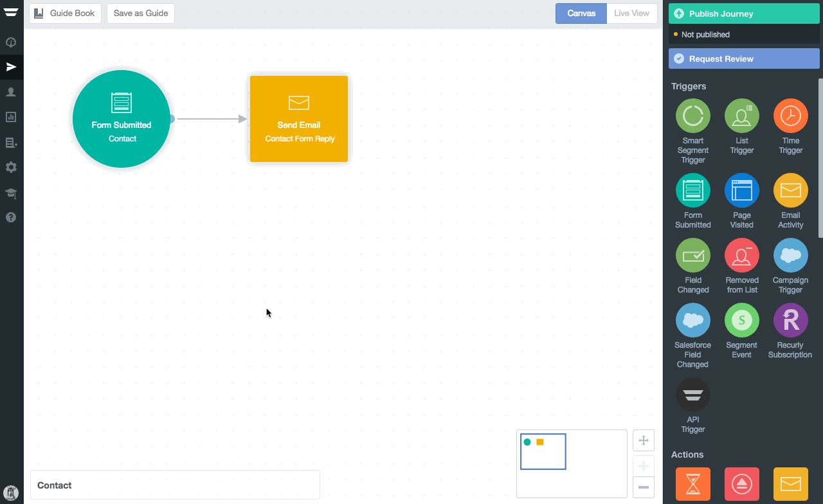Image resolution: width=823 pixels, height=504 pixels.
Task: Select the red eject action icon
Action: (741, 484)
